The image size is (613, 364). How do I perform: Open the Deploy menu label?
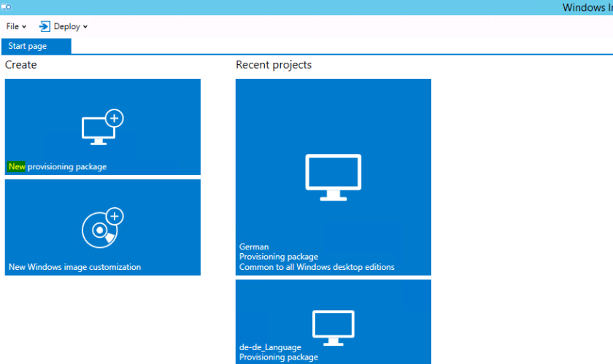(66, 26)
